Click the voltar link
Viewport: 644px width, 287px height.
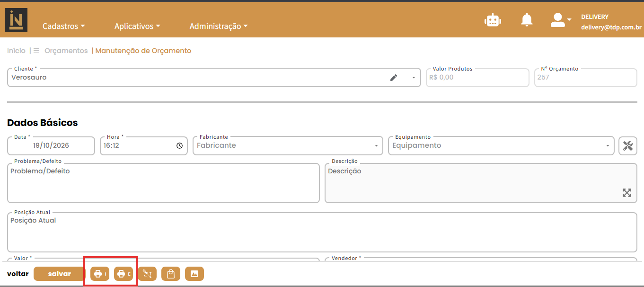coord(18,274)
